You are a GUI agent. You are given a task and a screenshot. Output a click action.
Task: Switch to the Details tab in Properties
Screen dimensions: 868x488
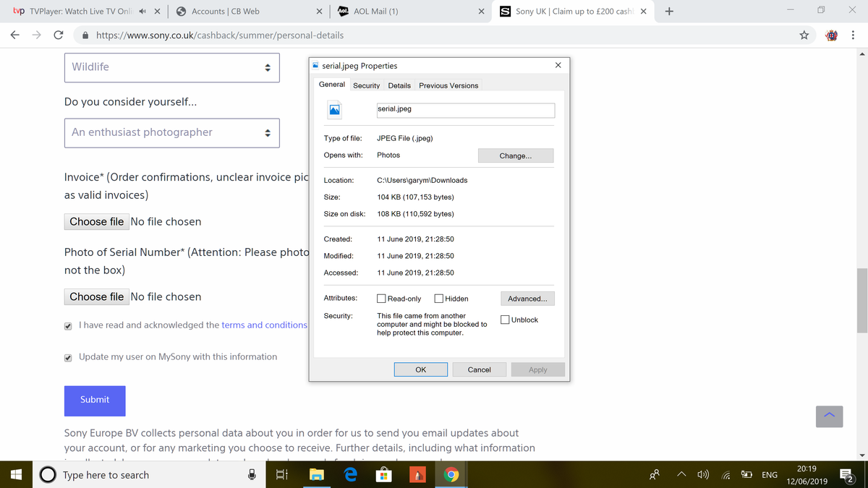click(399, 85)
